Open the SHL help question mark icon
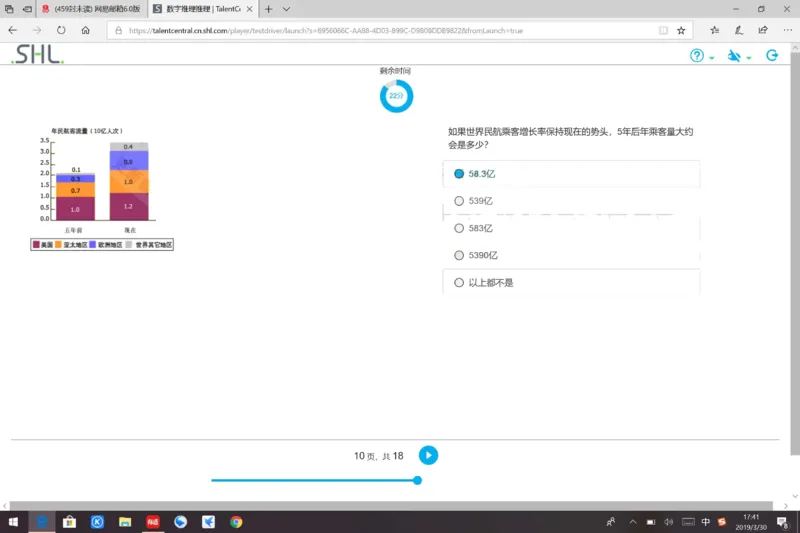 [x=696, y=56]
